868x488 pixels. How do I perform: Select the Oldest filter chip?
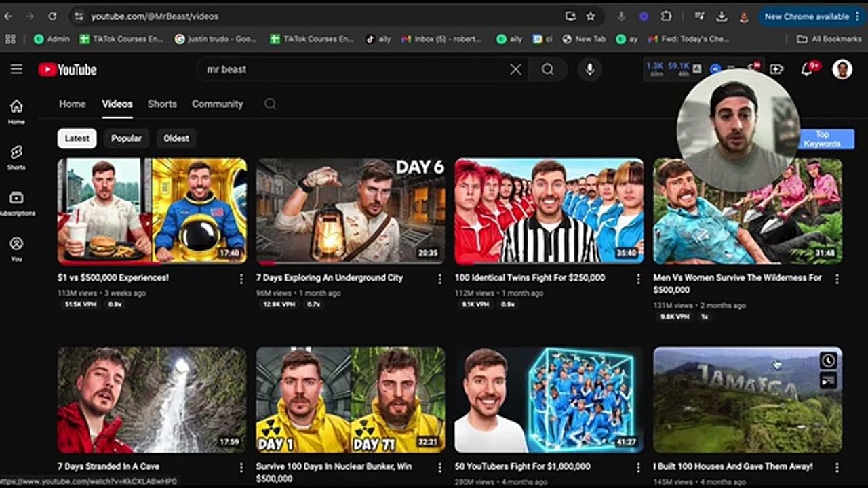(x=176, y=138)
